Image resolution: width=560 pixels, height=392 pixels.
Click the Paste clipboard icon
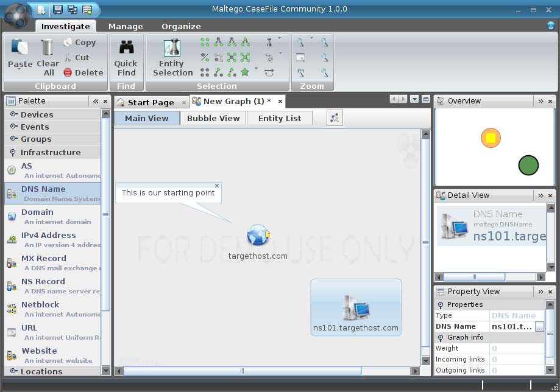20,48
